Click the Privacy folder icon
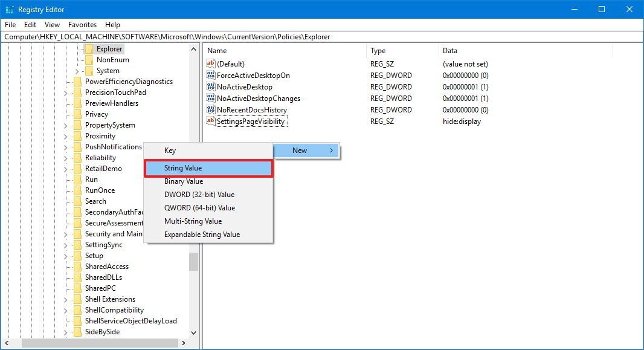 click(x=77, y=114)
